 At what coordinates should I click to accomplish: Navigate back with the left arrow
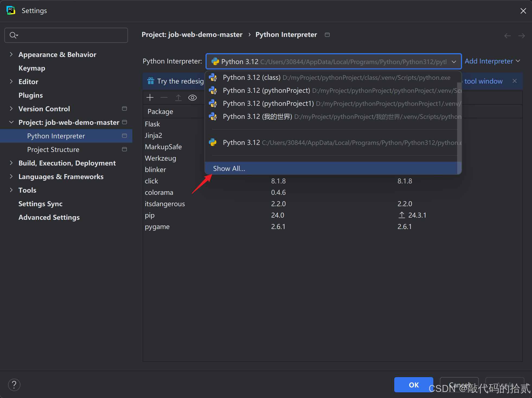[x=507, y=36]
